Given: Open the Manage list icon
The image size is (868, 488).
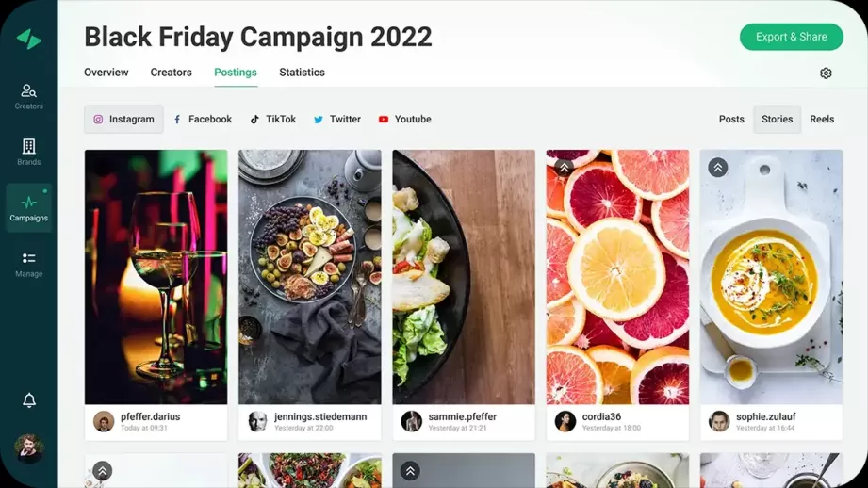Looking at the screenshot, I should 29,264.
